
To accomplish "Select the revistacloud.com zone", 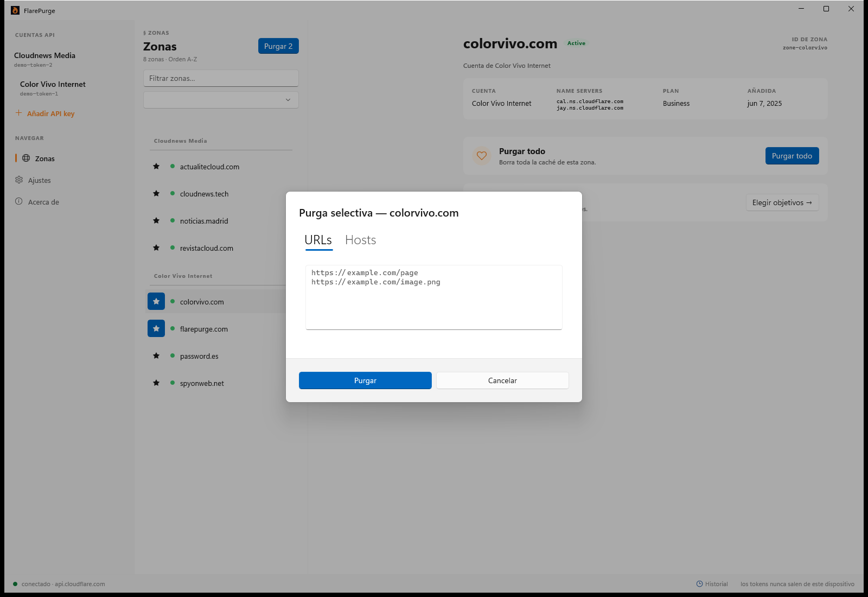I will [x=207, y=248].
